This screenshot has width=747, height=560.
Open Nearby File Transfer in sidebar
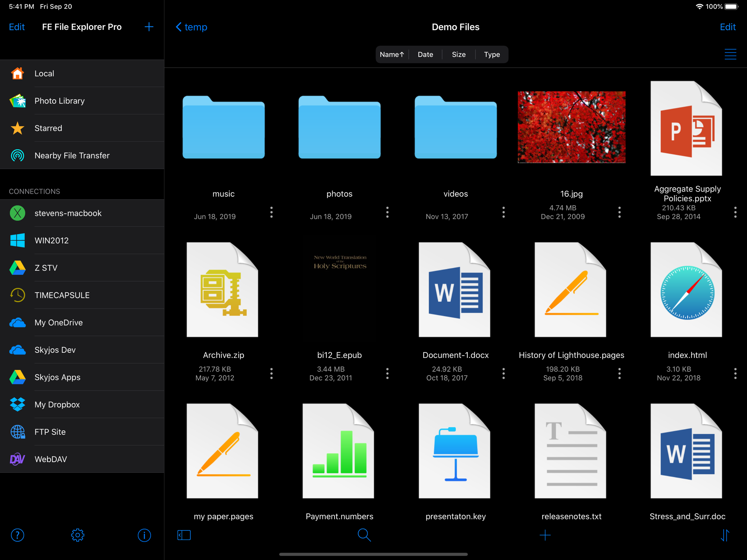tap(82, 155)
